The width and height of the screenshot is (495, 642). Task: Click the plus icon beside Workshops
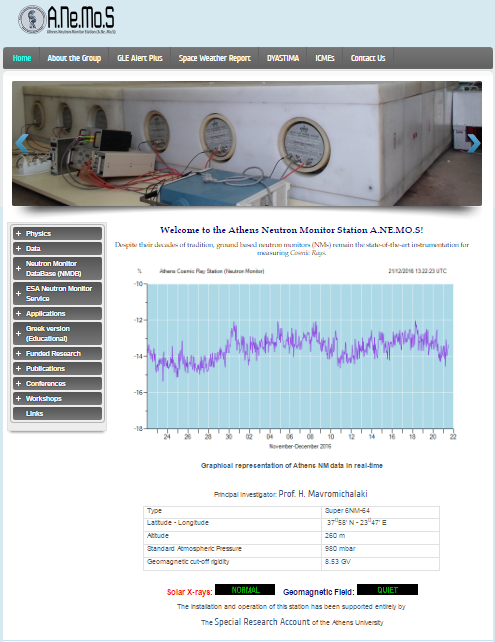click(x=18, y=398)
